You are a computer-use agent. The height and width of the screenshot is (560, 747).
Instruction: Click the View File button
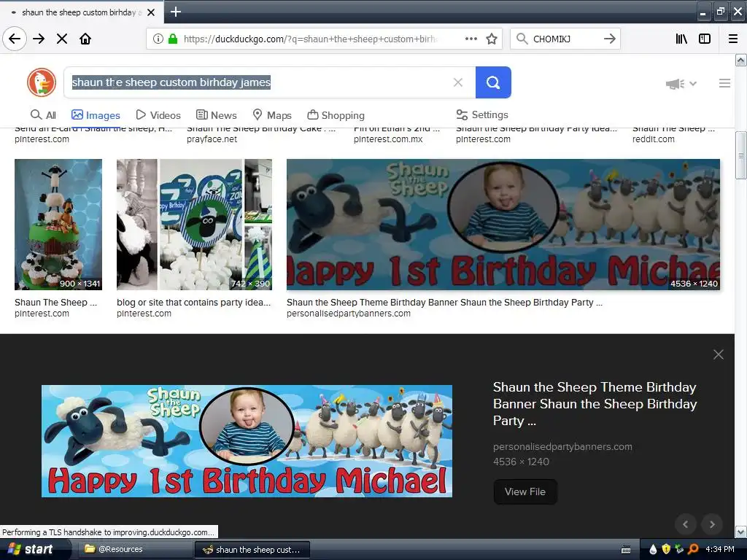[x=525, y=491]
